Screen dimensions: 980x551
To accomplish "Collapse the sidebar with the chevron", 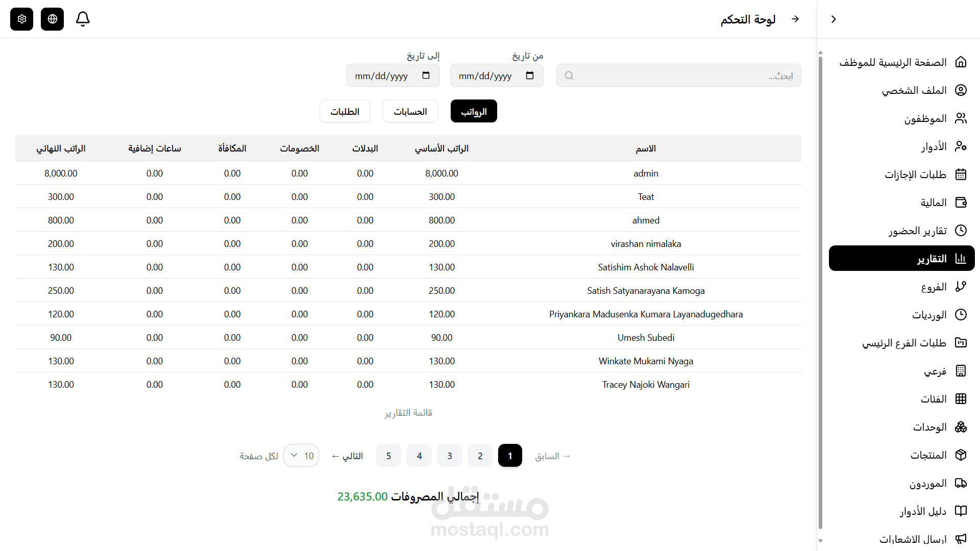I will [834, 19].
